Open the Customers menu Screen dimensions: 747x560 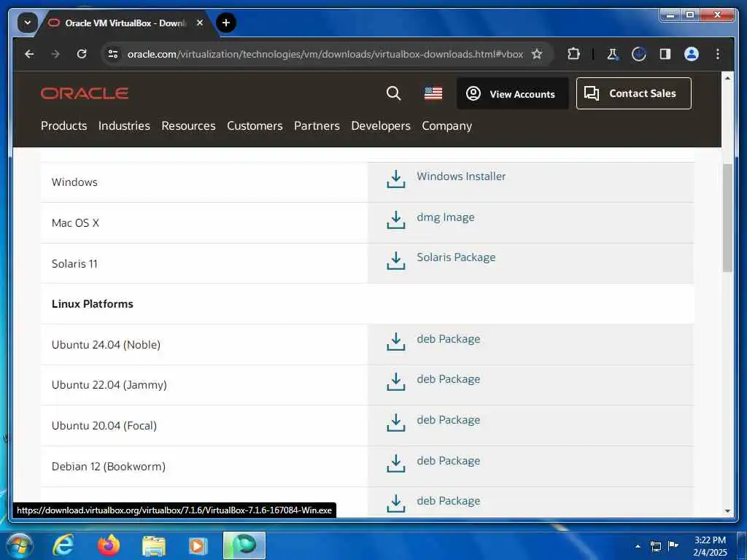(x=255, y=125)
